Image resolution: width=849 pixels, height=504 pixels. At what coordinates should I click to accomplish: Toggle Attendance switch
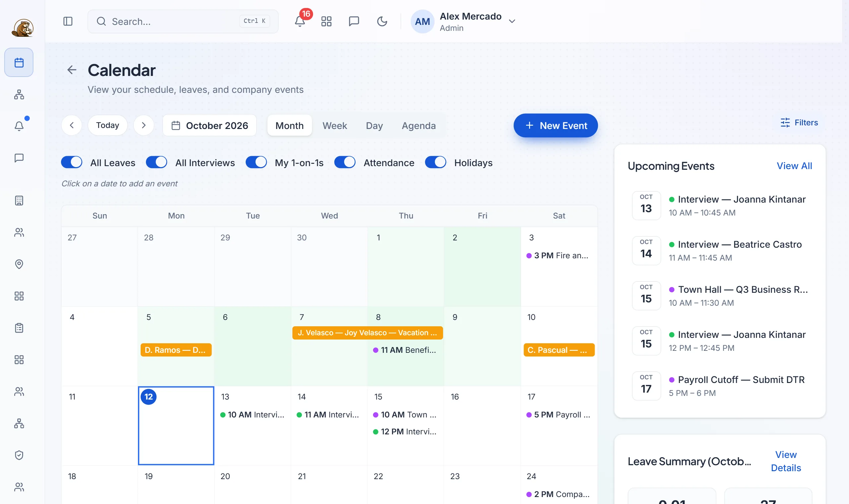345,162
